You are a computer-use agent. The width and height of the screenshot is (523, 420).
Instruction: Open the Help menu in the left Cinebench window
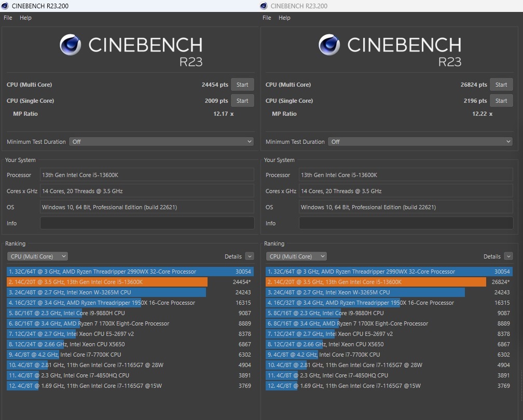coord(25,18)
